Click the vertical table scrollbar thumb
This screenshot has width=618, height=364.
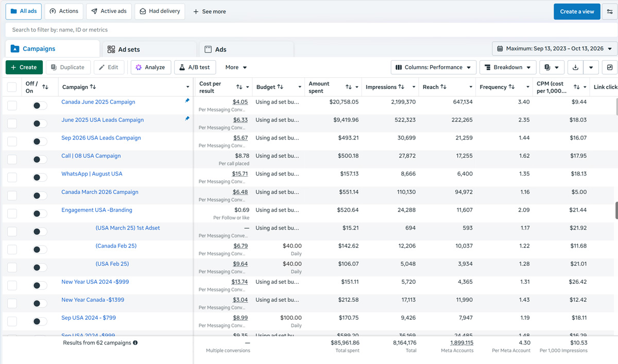click(x=616, y=211)
